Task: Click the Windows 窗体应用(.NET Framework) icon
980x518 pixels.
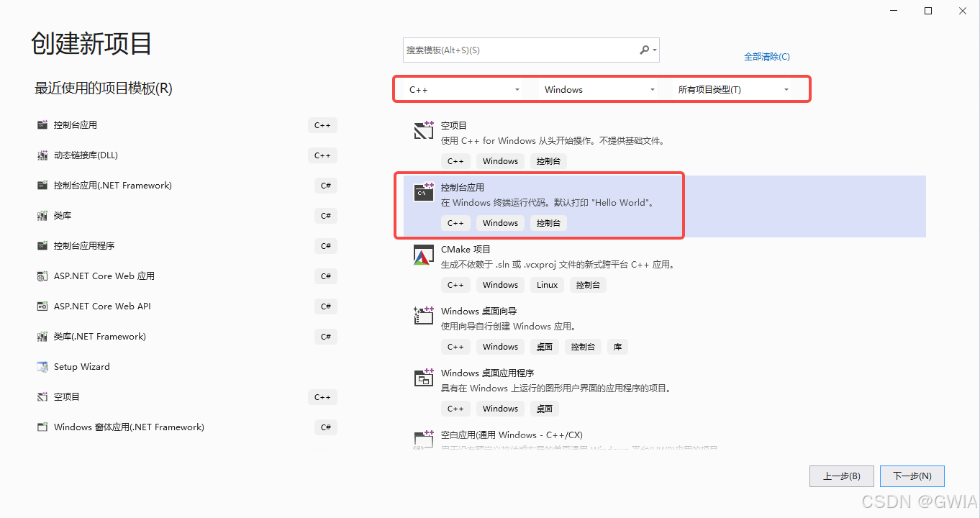Action: point(42,427)
